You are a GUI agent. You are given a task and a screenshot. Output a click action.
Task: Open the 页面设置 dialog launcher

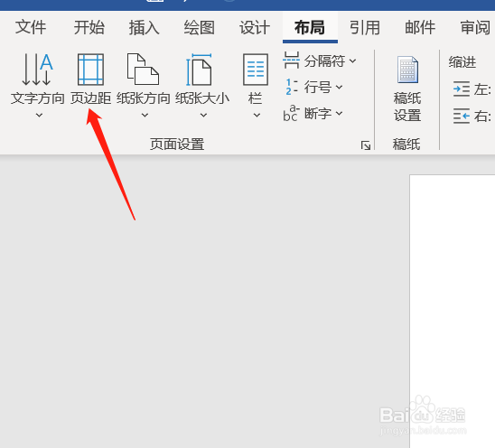tap(366, 145)
